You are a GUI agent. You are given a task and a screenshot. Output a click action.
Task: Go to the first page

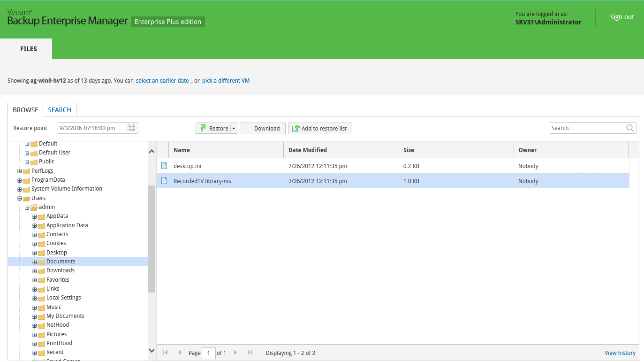coord(165,353)
